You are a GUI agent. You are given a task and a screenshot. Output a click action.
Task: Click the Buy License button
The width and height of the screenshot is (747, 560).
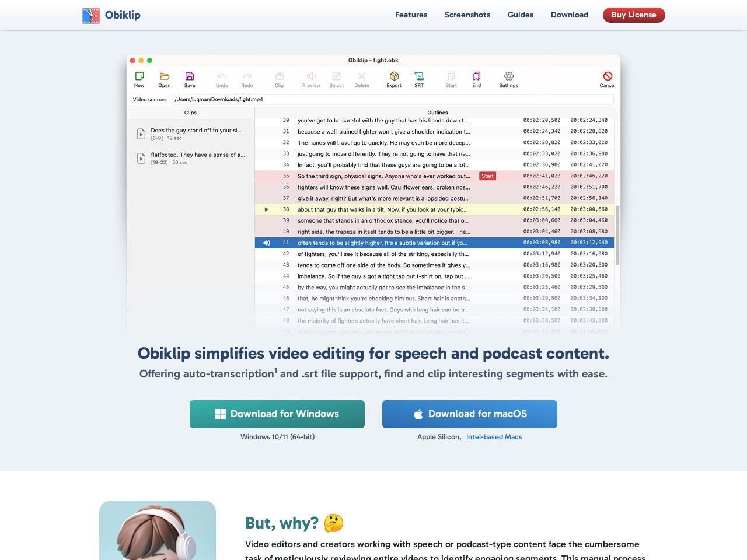(x=634, y=15)
